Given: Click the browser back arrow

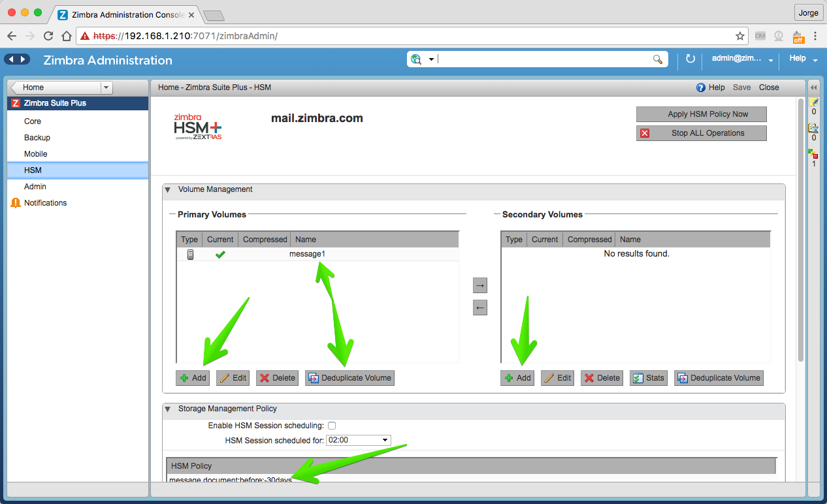Looking at the screenshot, I should click(x=11, y=36).
